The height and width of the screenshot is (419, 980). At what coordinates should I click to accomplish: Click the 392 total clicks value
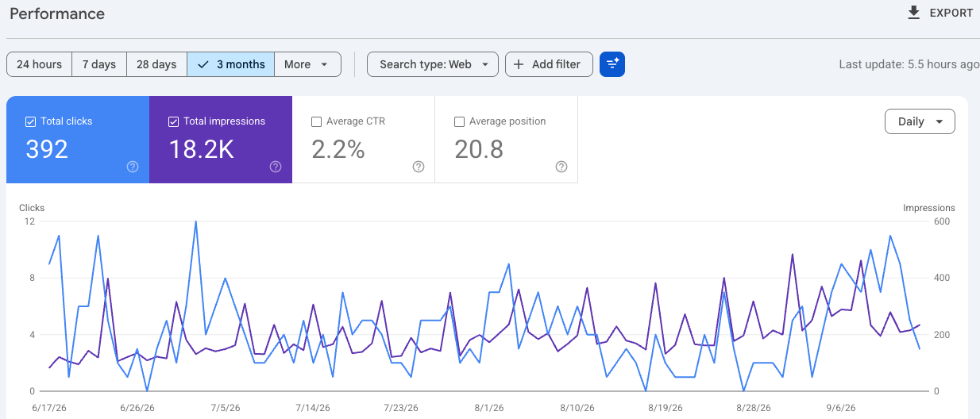tap(47, 149)
